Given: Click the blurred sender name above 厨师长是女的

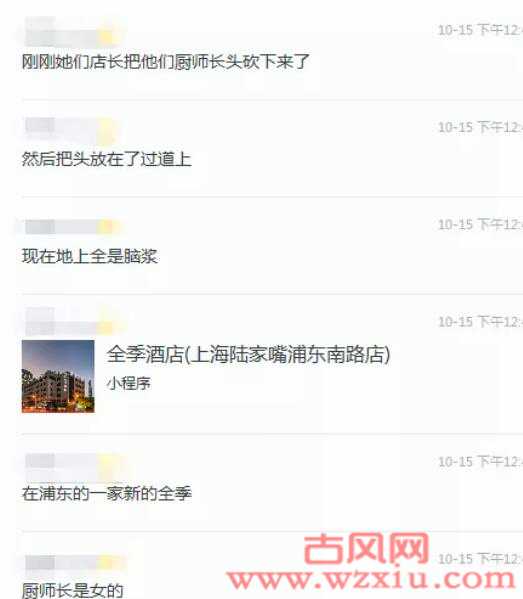Looking at the screenshot, I should [73, 563].
